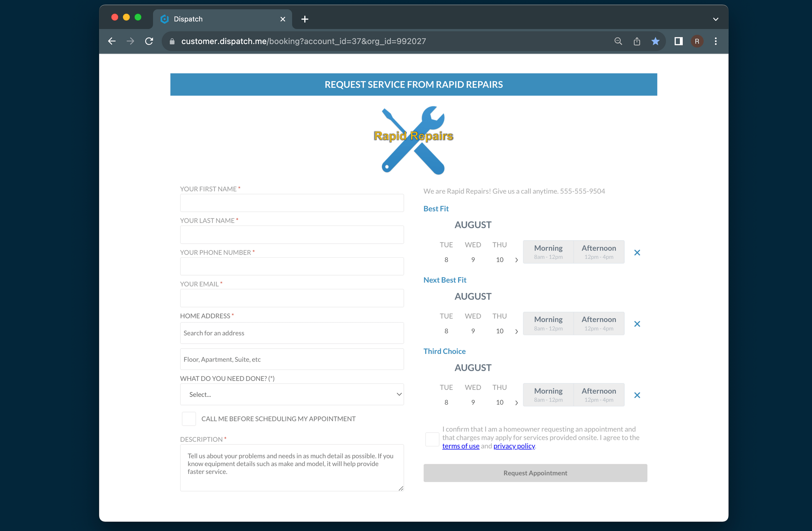
Task: Remove the Third Choice time slot
Action: (636, 395)
